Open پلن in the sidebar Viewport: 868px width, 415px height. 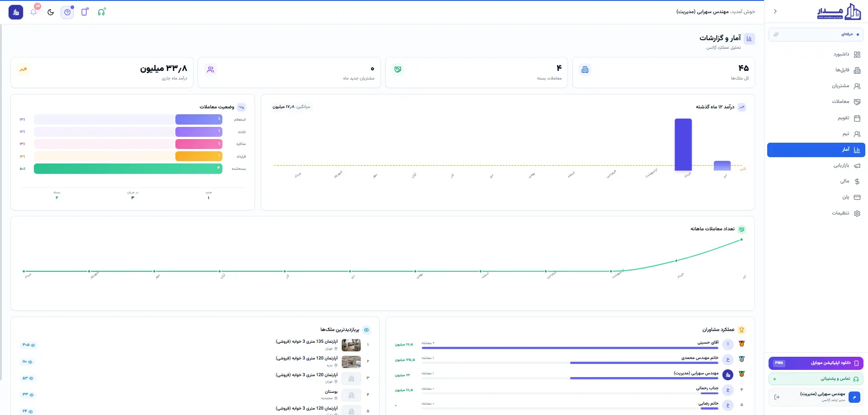tap(816, 197)
